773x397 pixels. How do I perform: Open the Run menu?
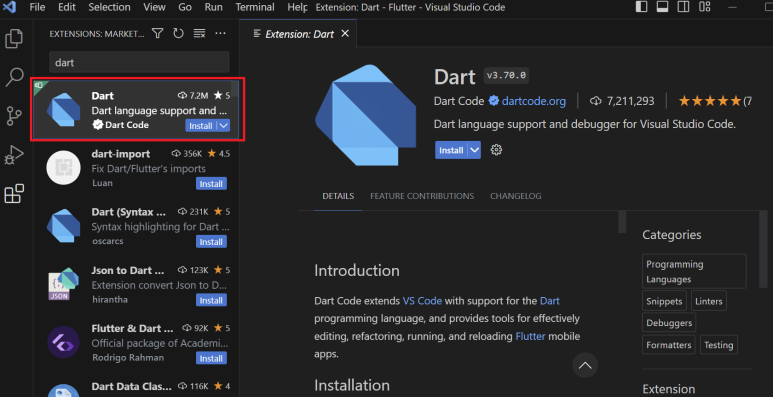click(x=213, y=7)
